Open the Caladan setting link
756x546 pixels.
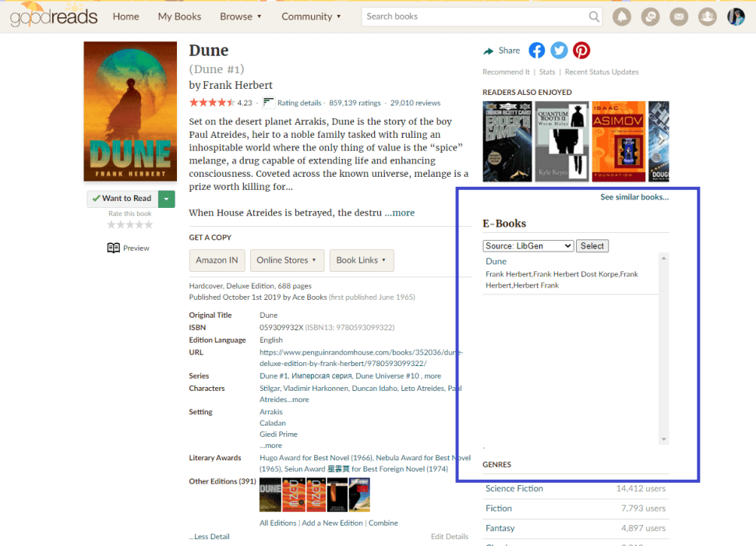pos(273,423)
